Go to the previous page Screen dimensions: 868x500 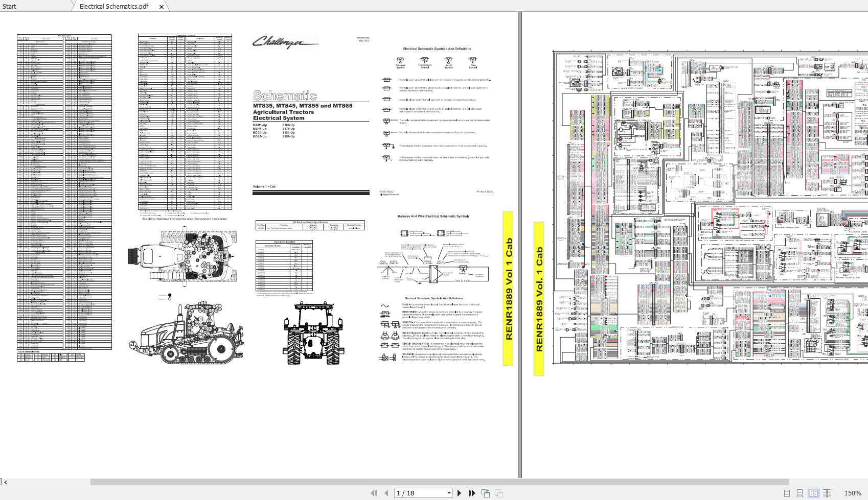pos(386,493)
